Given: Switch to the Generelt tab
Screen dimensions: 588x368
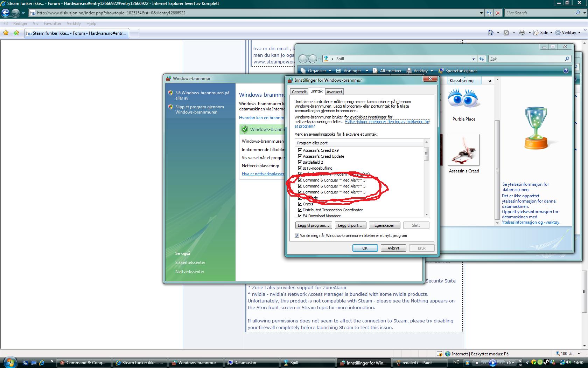Looking at the screenshot, I should point(299,92).
